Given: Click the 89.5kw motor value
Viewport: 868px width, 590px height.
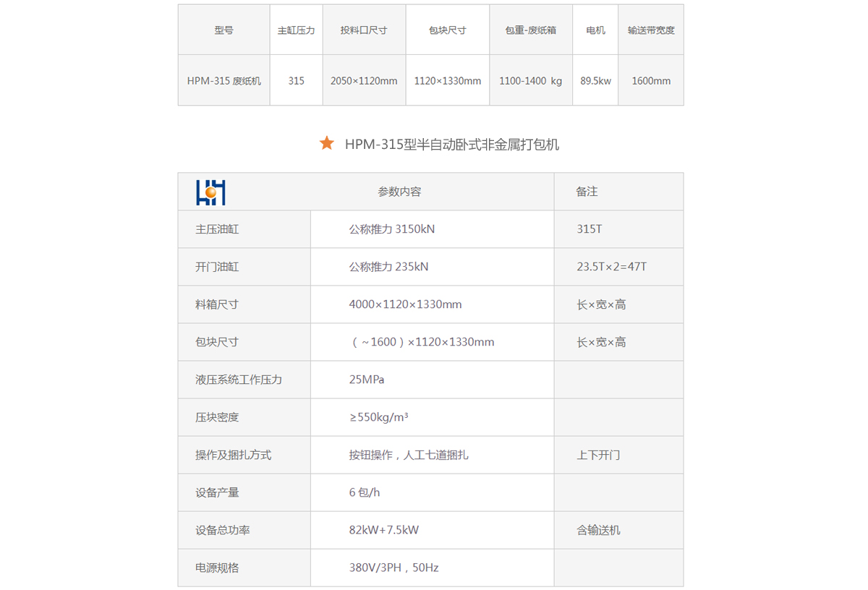Looking at the screenshot, I should tap(595, 81).
